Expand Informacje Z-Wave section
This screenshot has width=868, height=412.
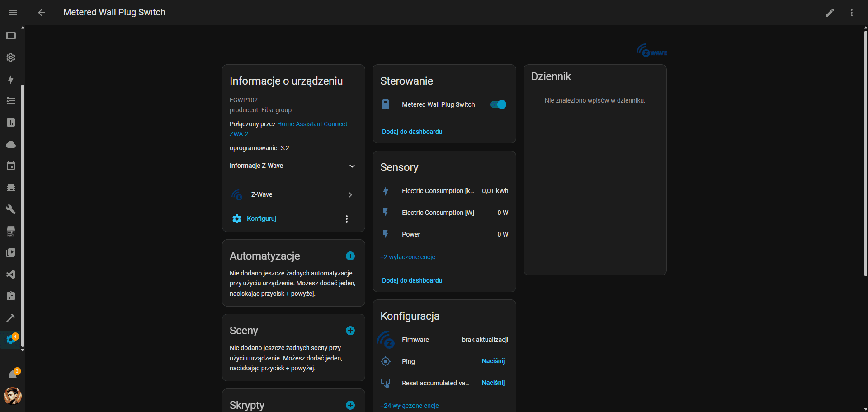pos(352,166)
